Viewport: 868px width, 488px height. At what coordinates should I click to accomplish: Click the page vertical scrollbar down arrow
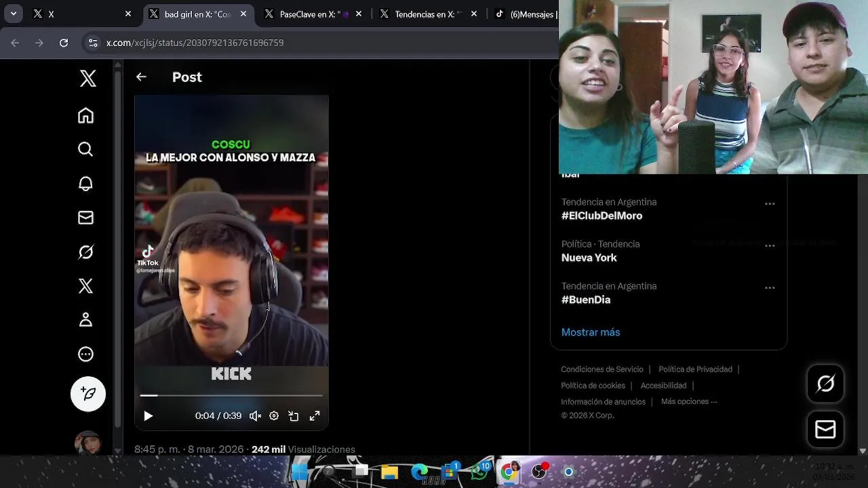click(863, 451)
